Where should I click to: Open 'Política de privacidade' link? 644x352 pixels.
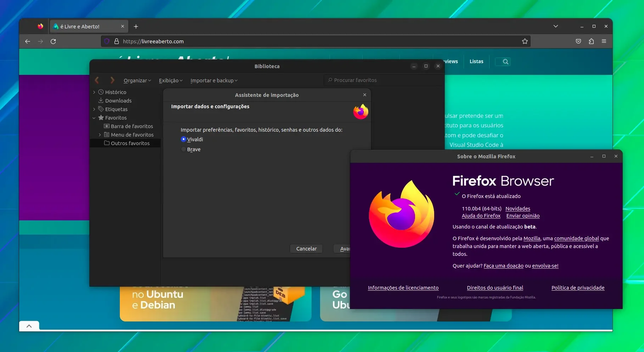(578, 288)
